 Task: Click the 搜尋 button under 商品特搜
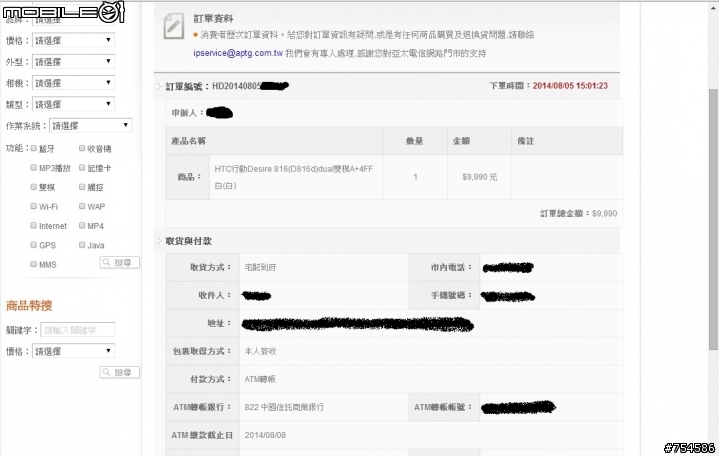(119, 372)
